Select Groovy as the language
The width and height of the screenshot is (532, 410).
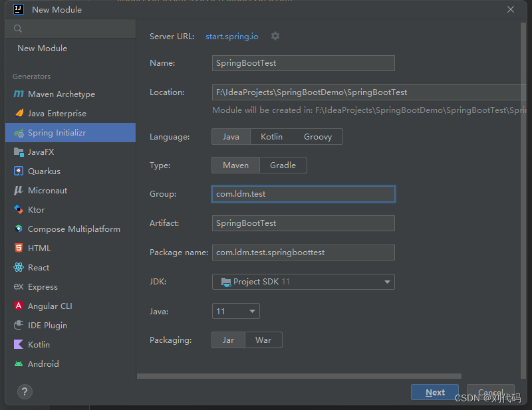(318, 137)
